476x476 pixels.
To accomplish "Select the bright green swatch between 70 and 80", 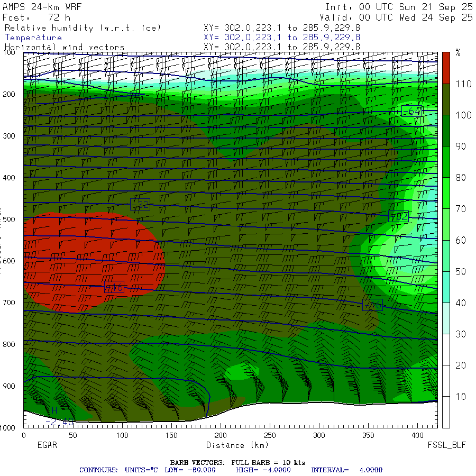I will (x=446, y=193).
